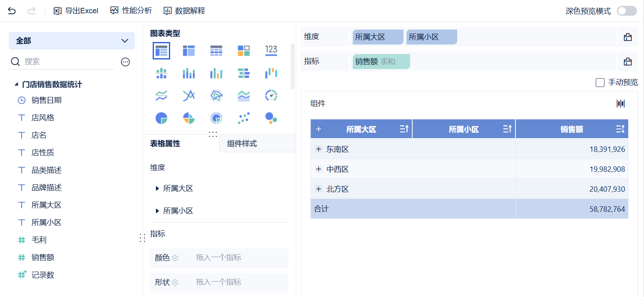Select the solid pie chart type
Viewport: 644px width, 297px height.
point(161,118)
